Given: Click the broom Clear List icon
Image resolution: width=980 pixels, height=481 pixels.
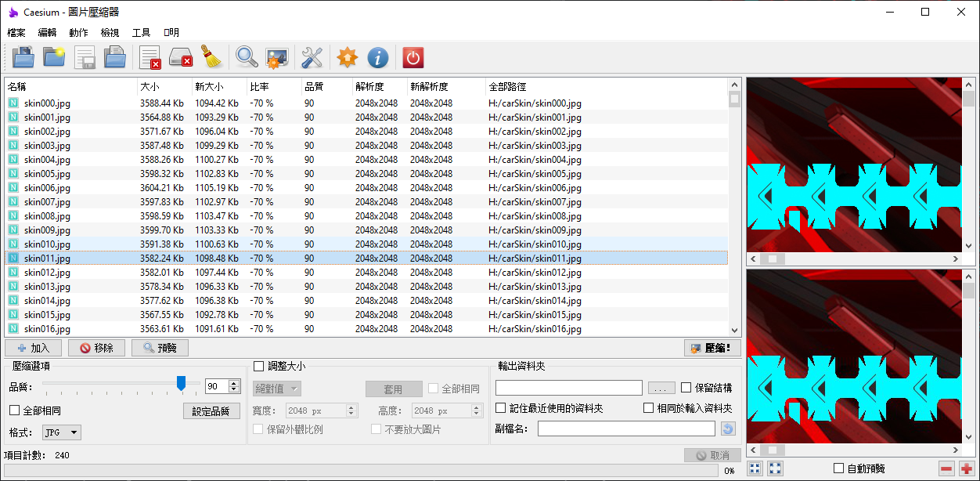Looking at the screenshot, I should pos(211,56).
